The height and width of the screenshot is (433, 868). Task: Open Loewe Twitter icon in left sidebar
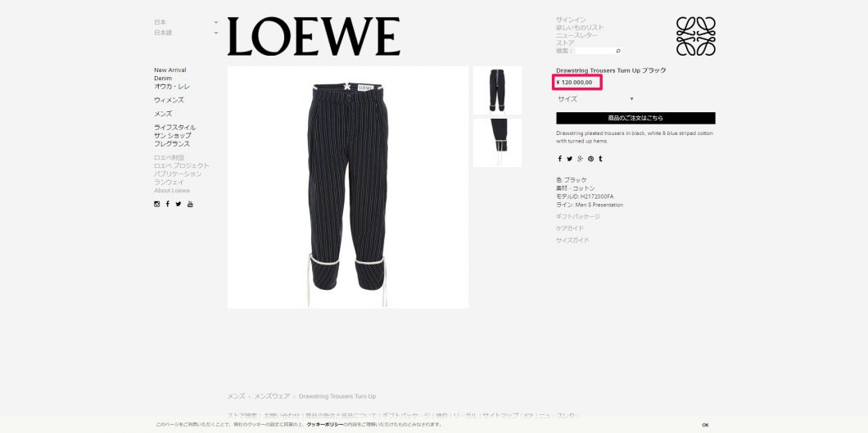(x=179, y=204)
